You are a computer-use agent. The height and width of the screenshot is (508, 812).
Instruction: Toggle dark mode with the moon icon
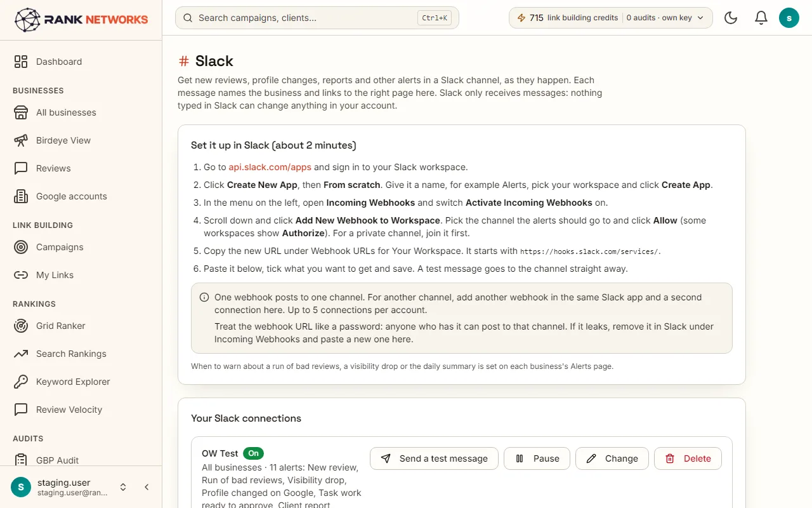click(x=731, y=18)
